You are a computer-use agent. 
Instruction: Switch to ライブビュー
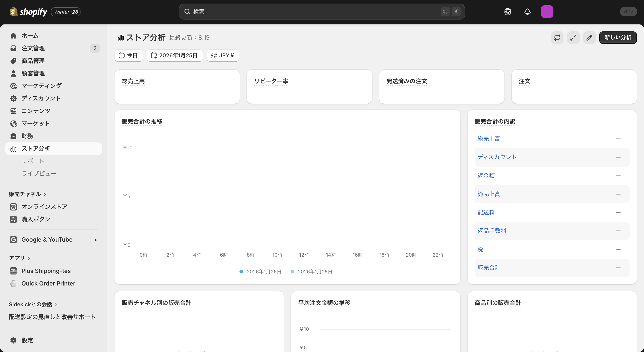pos(39,173)
